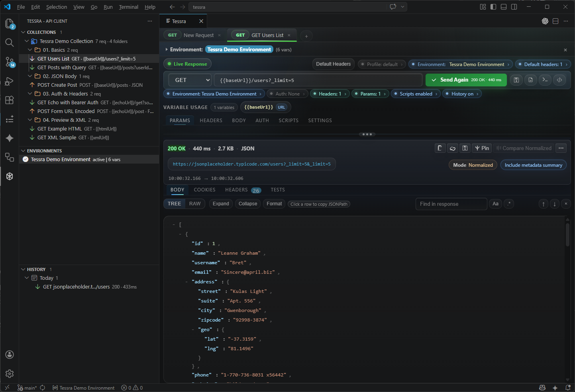Go to next find match arrow
The image size is (575, 392).
coord(555,204)
